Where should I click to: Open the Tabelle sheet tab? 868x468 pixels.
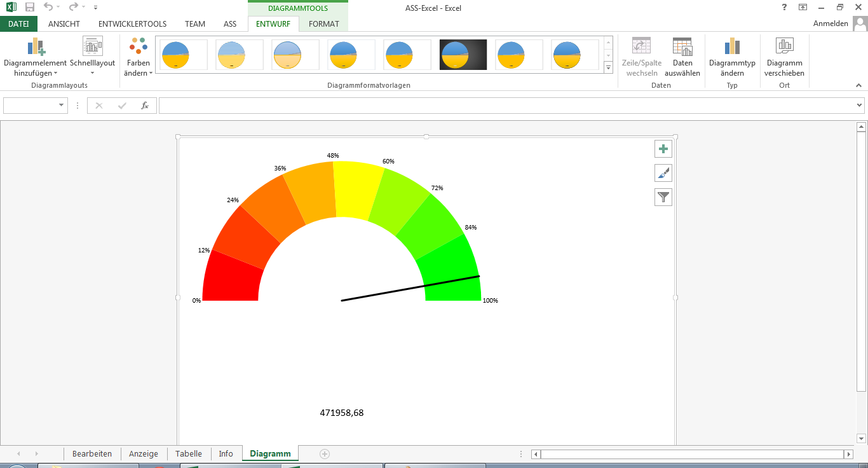pyautogui.click(x=189, y=453)
